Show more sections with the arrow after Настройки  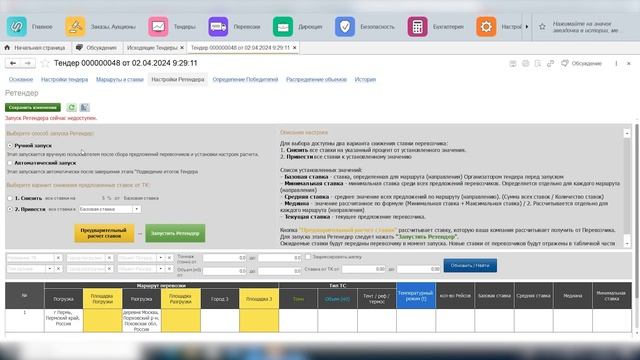[x=527, y=27]
